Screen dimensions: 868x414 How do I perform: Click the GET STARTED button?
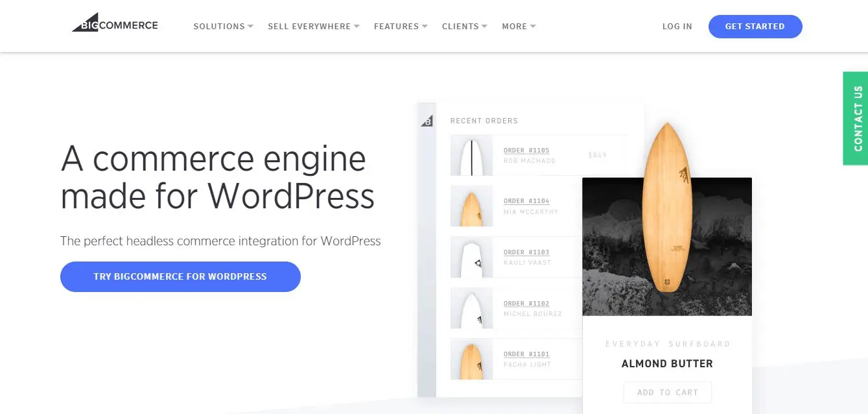click(755, 26)
